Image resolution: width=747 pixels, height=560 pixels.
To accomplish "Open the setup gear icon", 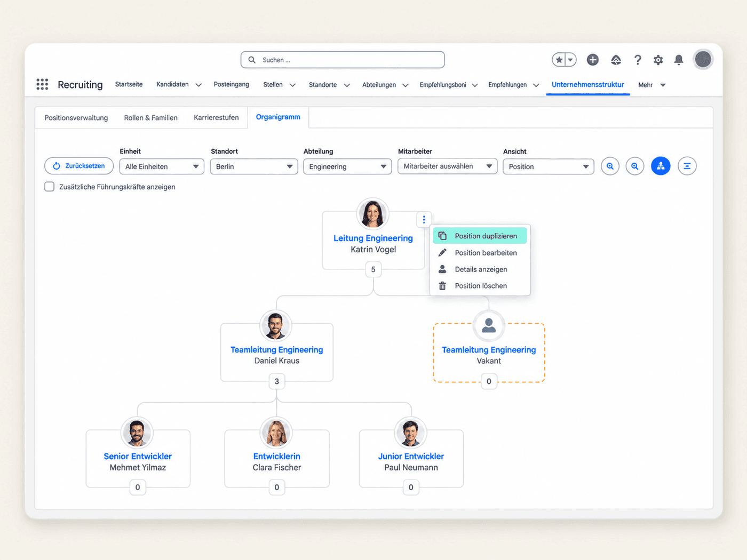I will (x=658, y=60).
